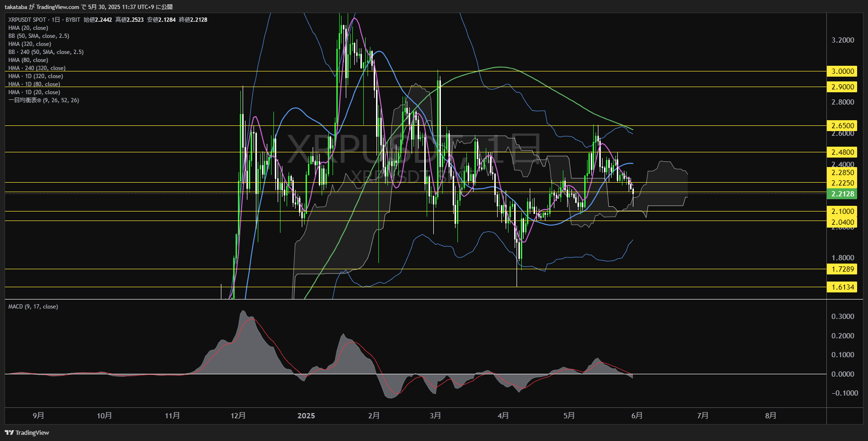Viewport: 868px width, 441px height.
Task: Click the 4月 time axis label
Action: [x=503, y=415]
